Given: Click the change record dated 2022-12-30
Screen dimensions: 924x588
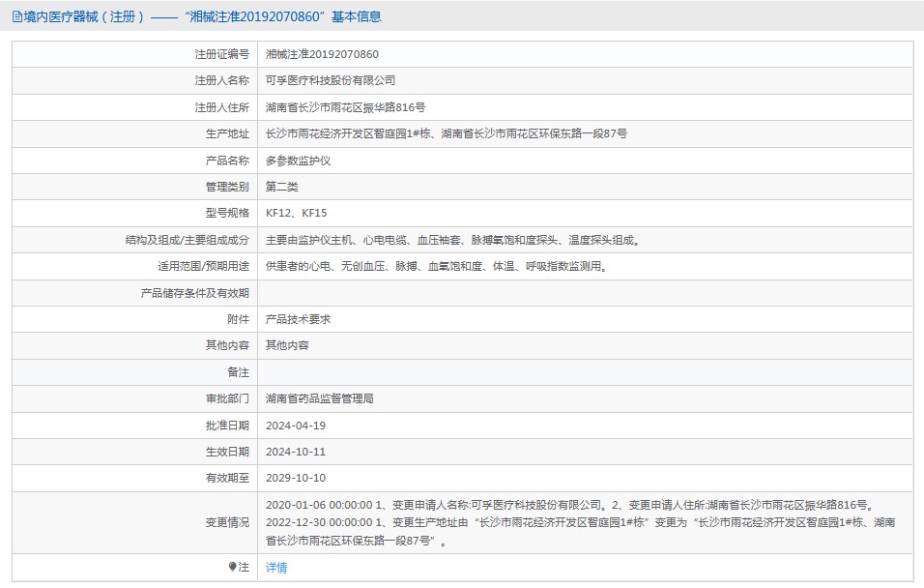Looking at the screenshot, I should pyautogui.click(x=581, y=531).
